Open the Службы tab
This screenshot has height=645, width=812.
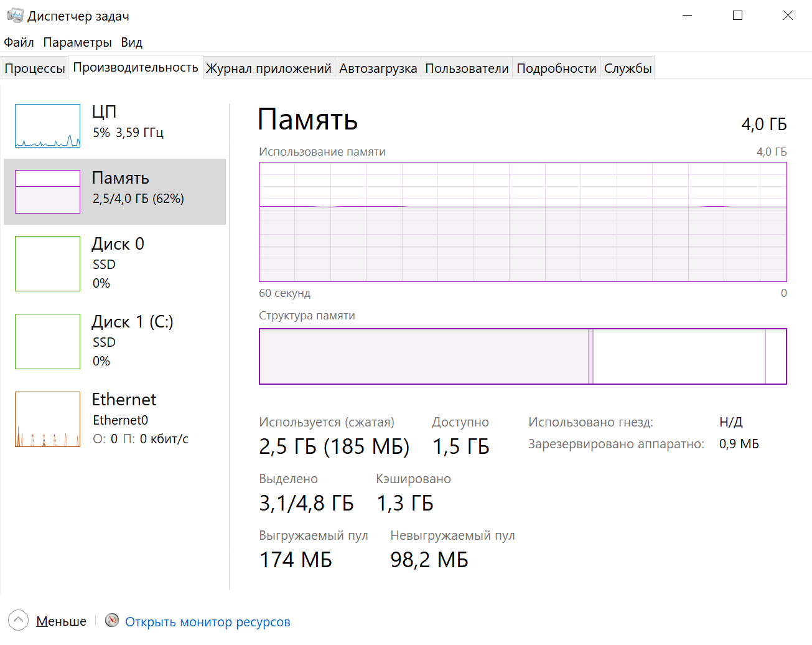[x=627, y=68]
